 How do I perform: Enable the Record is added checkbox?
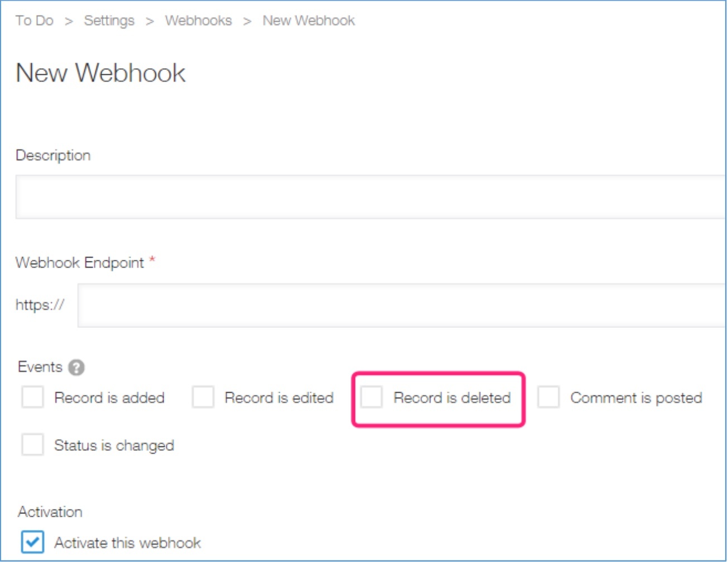pyautogui.click(x=32, y=398)
